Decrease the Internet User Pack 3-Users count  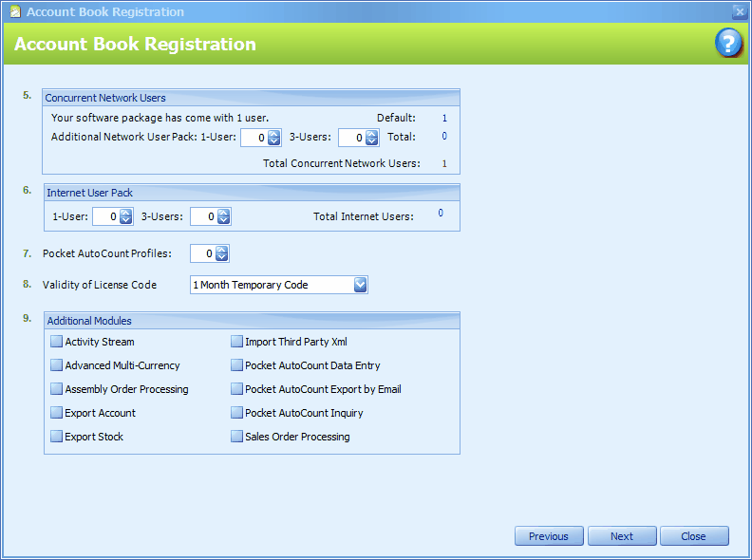[x=223, y=220]
